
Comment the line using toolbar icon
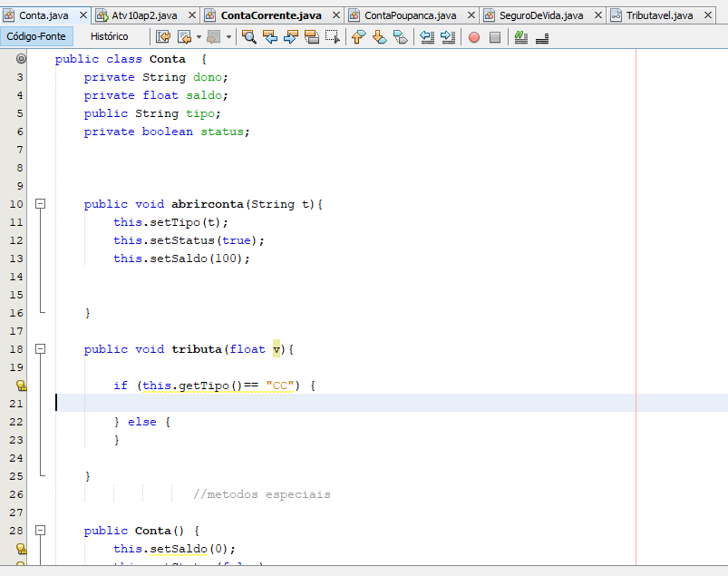pyautogui.click(x=520, y=37)
